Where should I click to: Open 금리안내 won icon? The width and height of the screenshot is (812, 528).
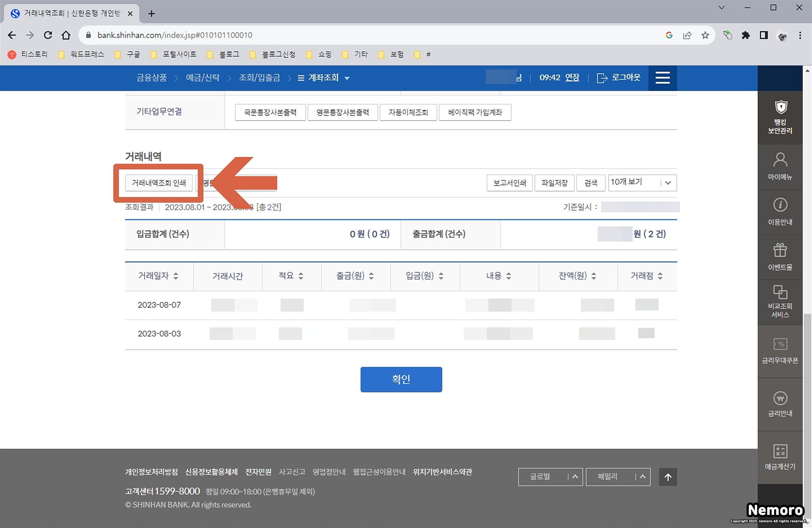pyautogui.click(x=780, y=398)
